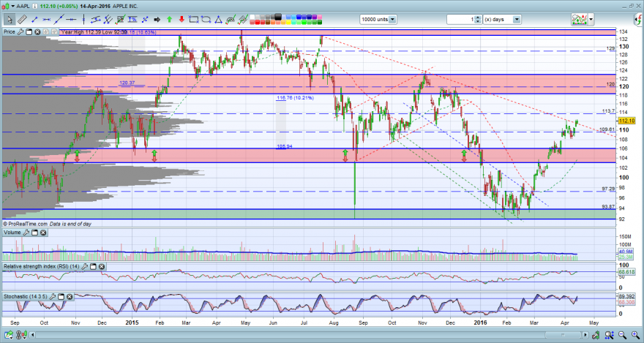
Task: Choose the green up arrow marker tool
Action: 169,19
